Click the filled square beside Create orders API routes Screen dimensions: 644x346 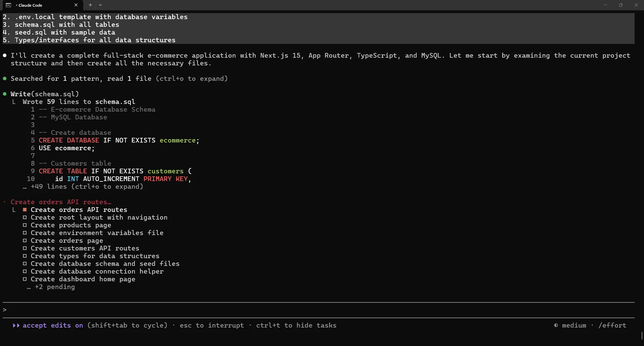24,210
